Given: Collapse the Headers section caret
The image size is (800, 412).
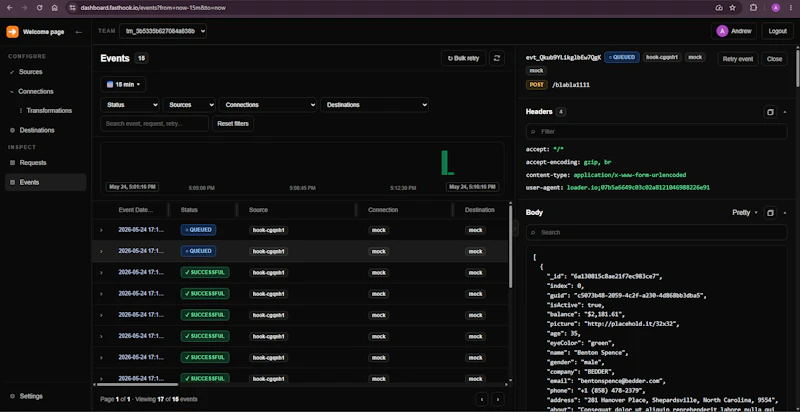Looking at the screenshot, I should [x=785, y=112].
